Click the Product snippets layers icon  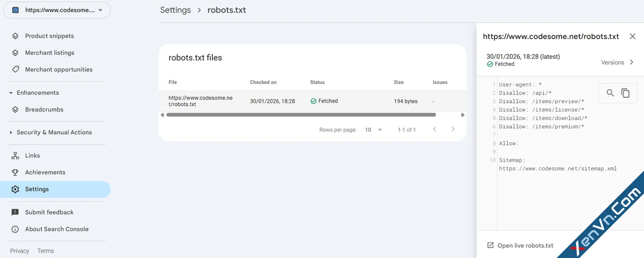point(15,36)
